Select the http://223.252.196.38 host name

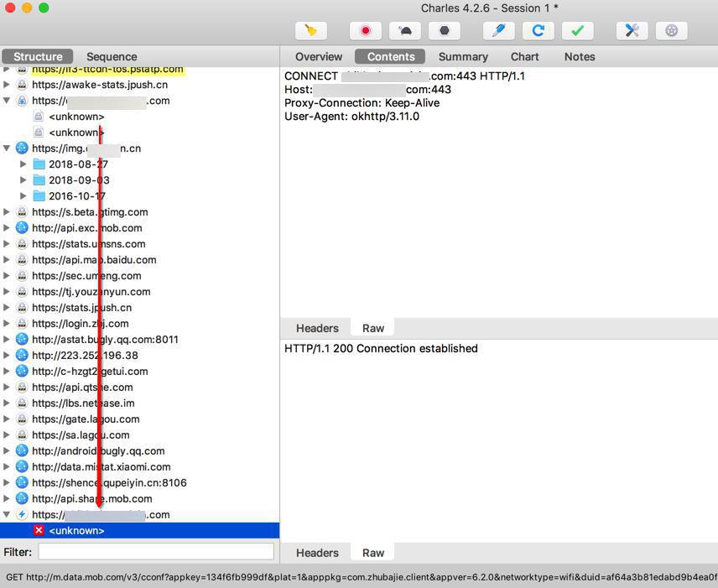85,356
